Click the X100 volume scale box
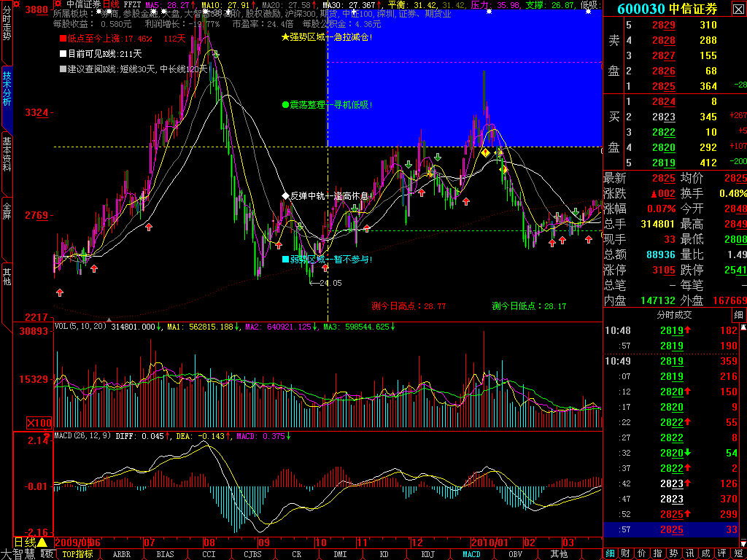747x560 pixels. pos(39,423)
